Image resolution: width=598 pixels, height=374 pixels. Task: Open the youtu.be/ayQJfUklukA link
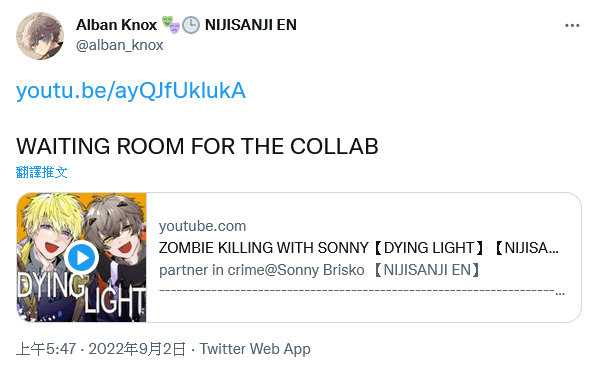pyautogui.click(x=131, y=91)
